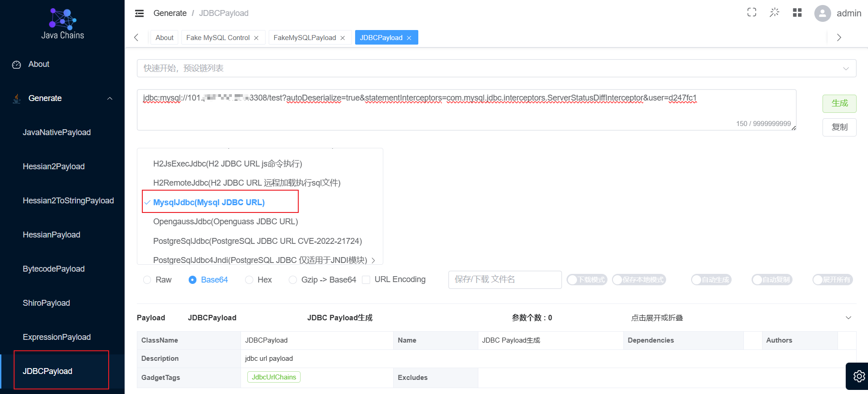Click the admin user avatar
The image size is (868, 394).
tap(823, 13)
